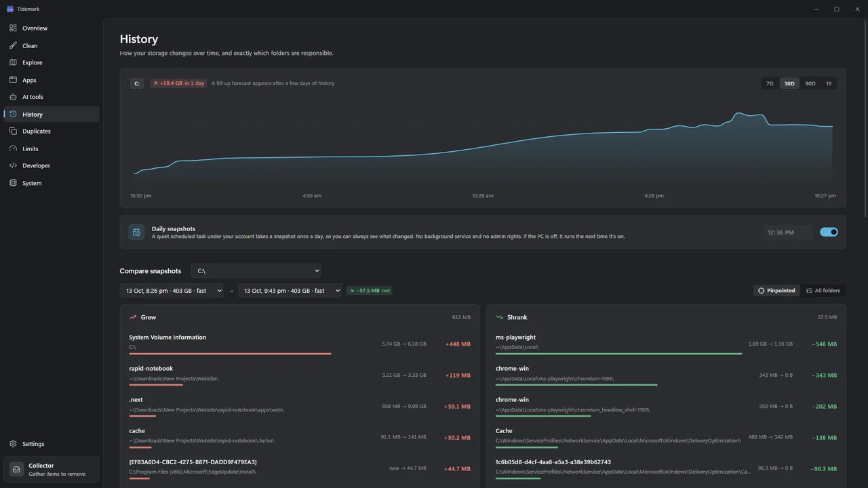868x488 pixels.
Task: Click the Developer code icon
Action: pos(13,165)
